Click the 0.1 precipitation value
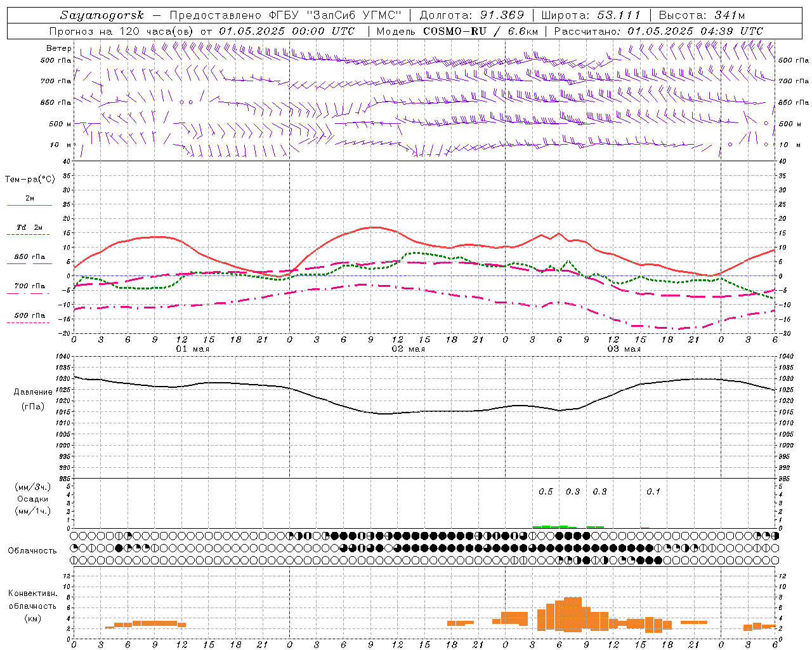The width and height of the screenshot is (812, 650). click(653, 492)
